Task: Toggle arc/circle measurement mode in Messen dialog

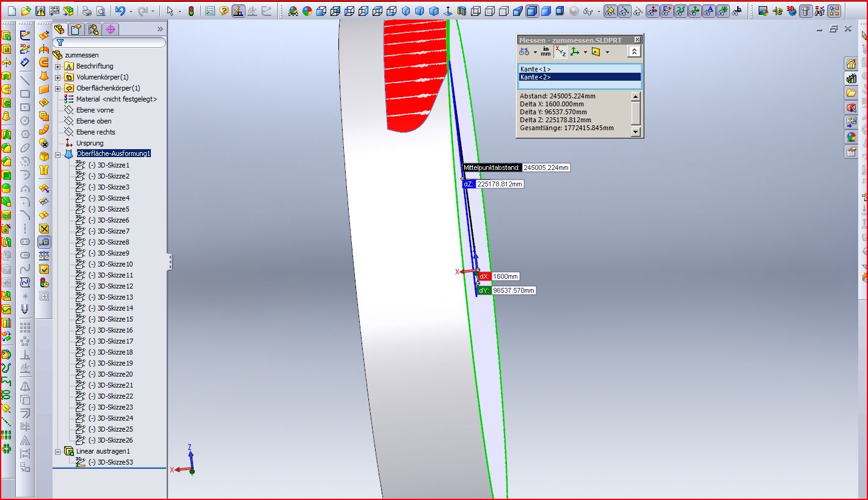Action: click(x=524, y=52)
